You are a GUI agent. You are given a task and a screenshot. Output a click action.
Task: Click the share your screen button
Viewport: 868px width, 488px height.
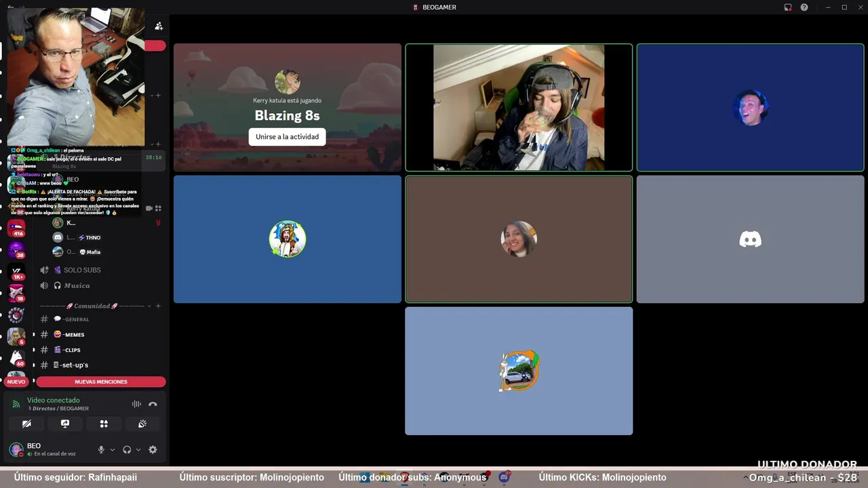(65, 424)
